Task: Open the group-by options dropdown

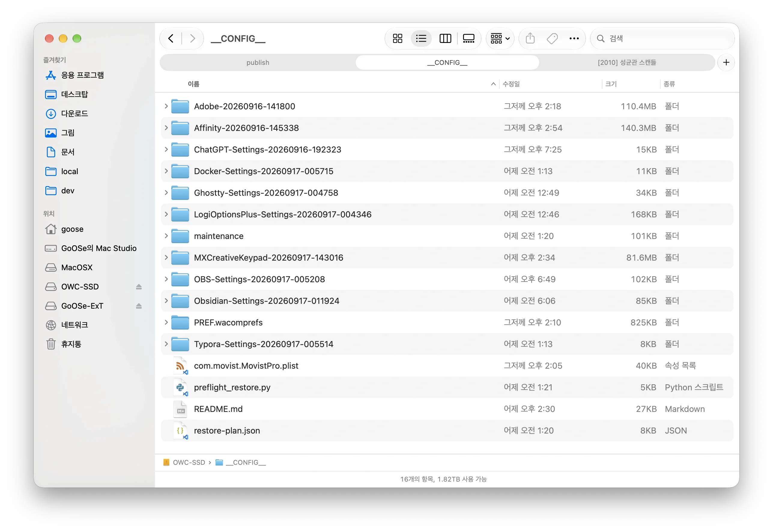Action: (500, 39)
